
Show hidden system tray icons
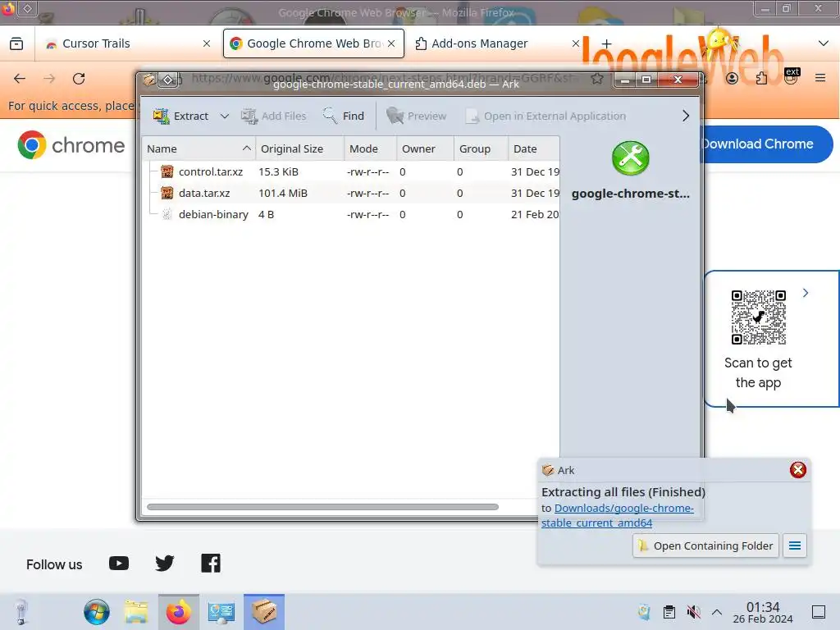tap(717, 612)
